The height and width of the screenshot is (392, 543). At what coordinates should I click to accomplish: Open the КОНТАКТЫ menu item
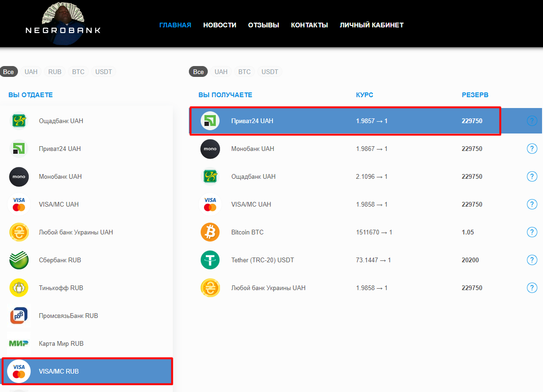[x=309, y=25]
